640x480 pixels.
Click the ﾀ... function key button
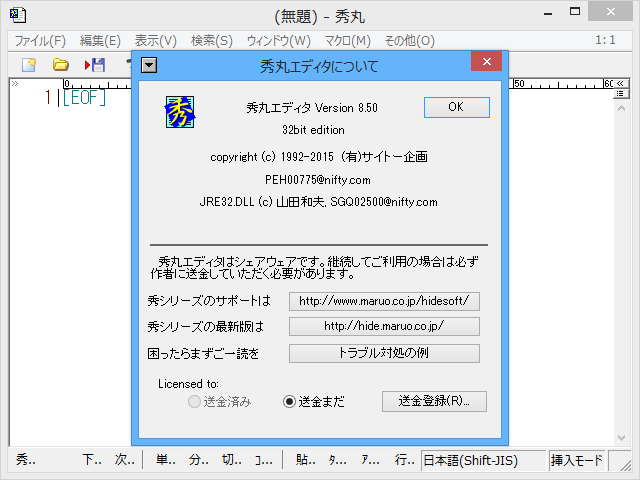338,460
